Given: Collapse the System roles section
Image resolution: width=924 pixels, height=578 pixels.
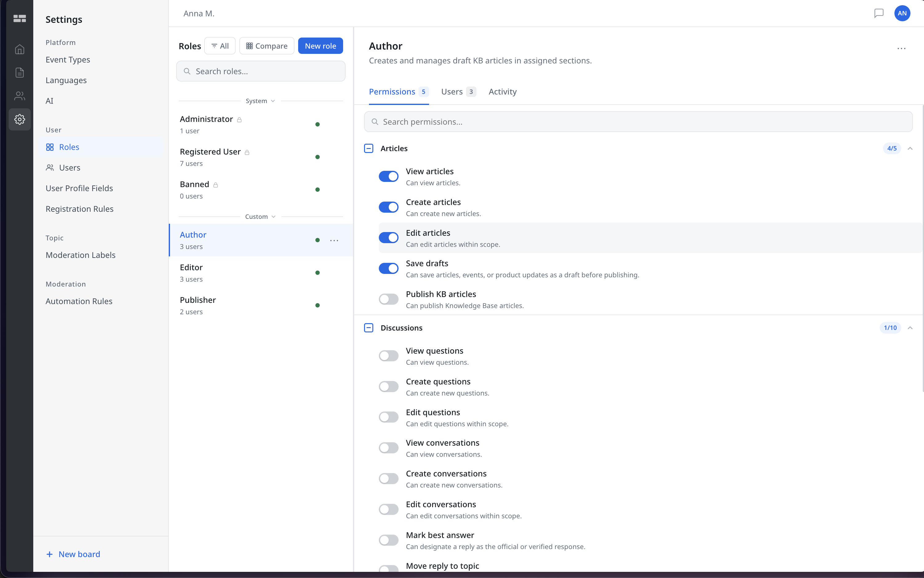Looking at the screenshot, I should coord(261,101).
